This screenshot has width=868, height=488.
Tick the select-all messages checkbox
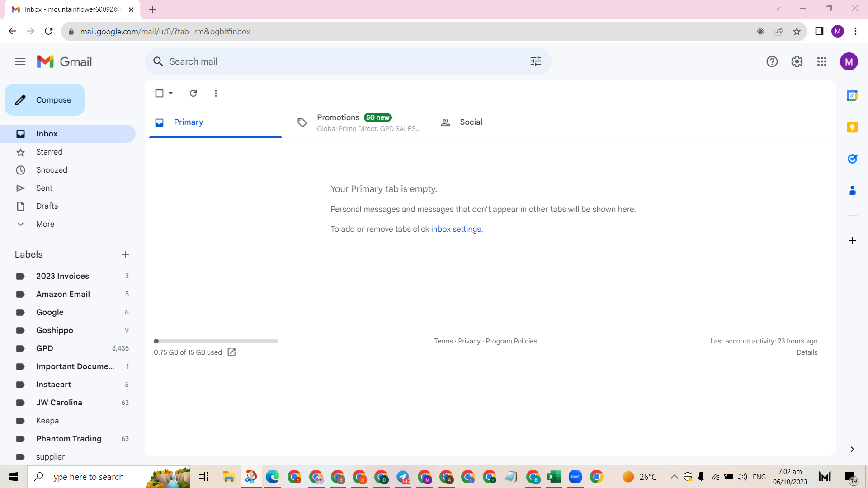click(159, 93)
